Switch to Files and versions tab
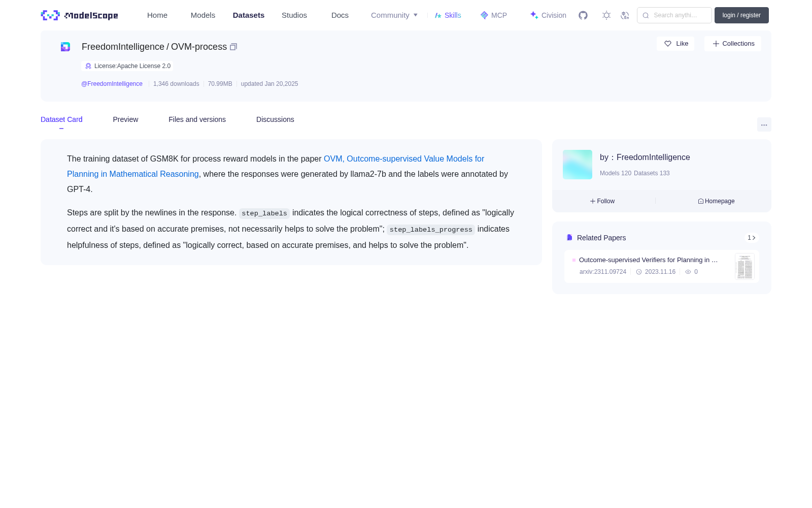This screenshot has height=508, width=812. pos(197,119)
